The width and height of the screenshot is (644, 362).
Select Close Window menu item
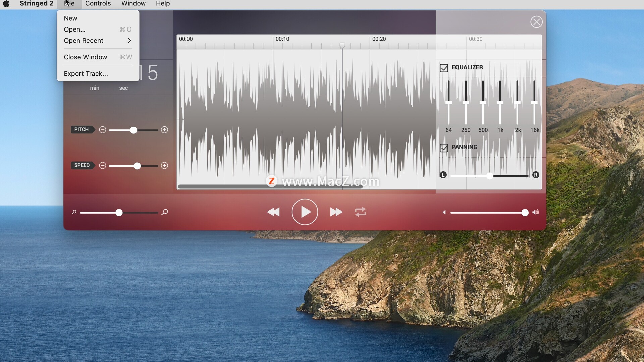[x=98, y=57]
